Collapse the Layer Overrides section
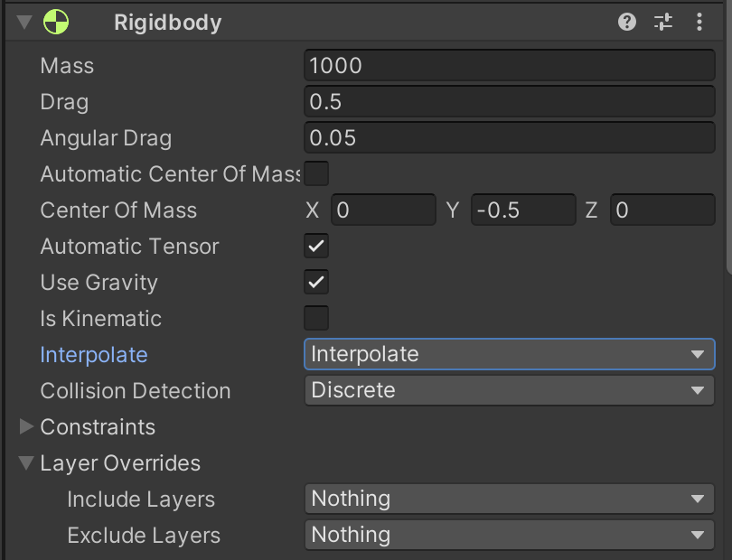Image resolution: width=732 pixels, height=560 pixels. [26, 462]
